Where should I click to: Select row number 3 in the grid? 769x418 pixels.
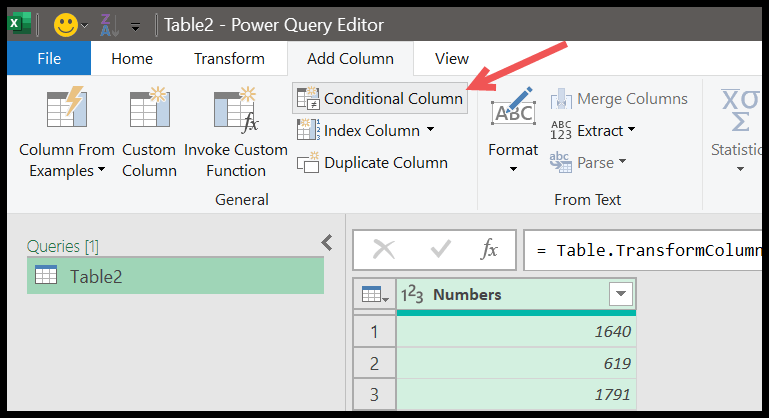(374, 394)
